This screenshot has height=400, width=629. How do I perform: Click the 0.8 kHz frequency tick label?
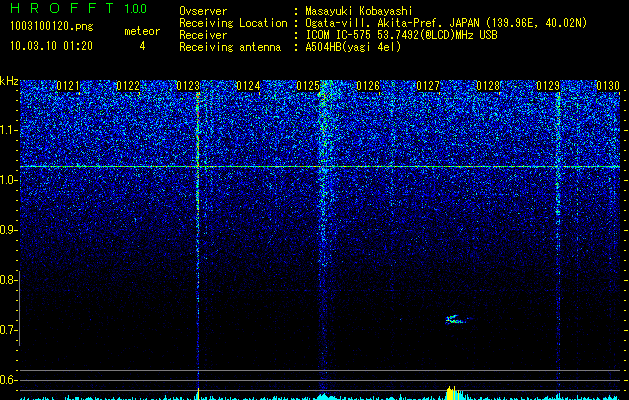8,280
